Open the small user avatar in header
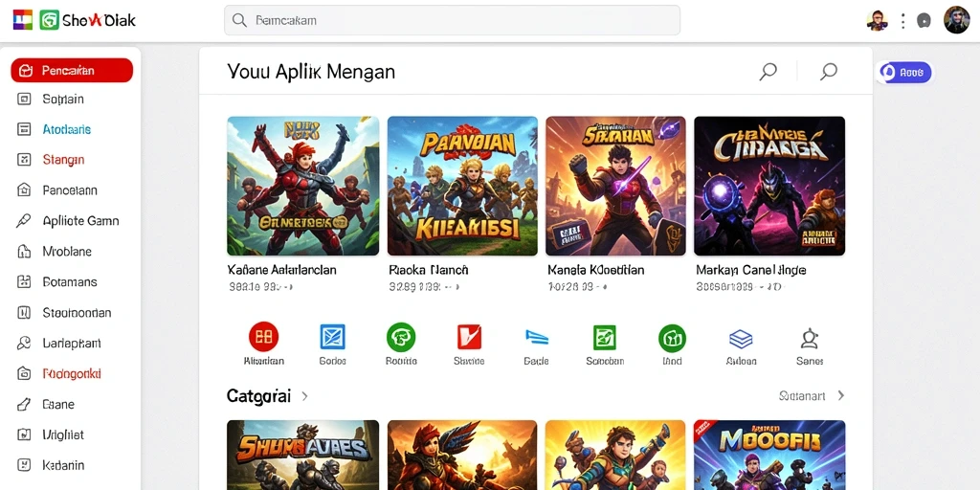Image resolution: width=980 pixels, height=490 pixels. coord(877,20)
